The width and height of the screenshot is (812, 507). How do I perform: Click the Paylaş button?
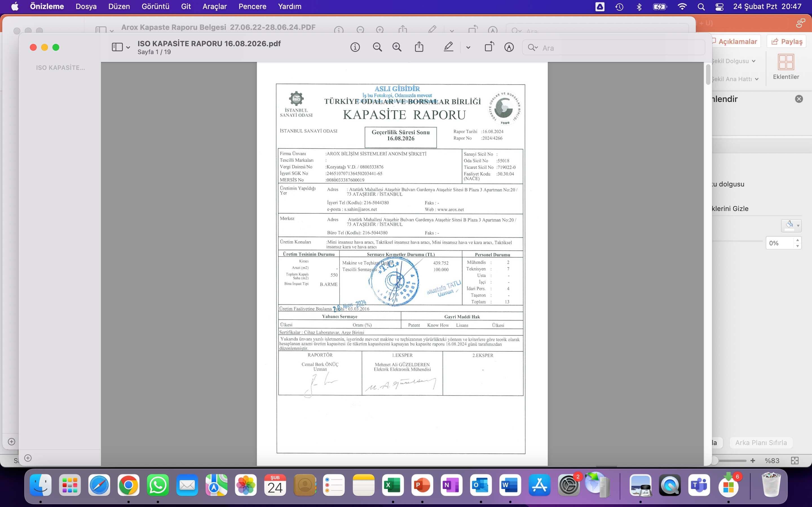tap(787, 42)
